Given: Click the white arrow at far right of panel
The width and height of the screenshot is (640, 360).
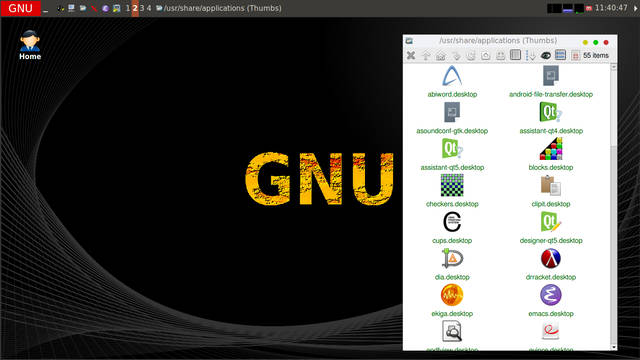Looking at the screenshot, I should tap(635, 9).
